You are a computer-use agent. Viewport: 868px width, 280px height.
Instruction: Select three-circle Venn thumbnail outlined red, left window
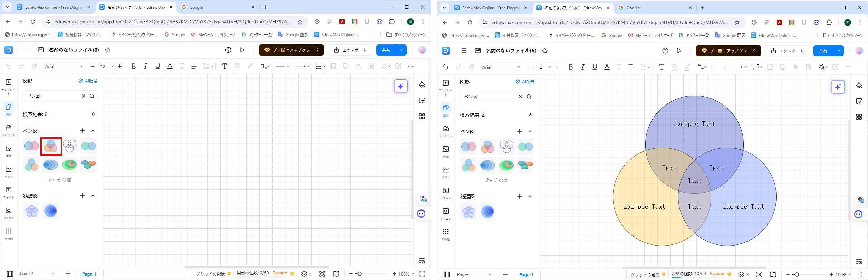pos(51,146)
